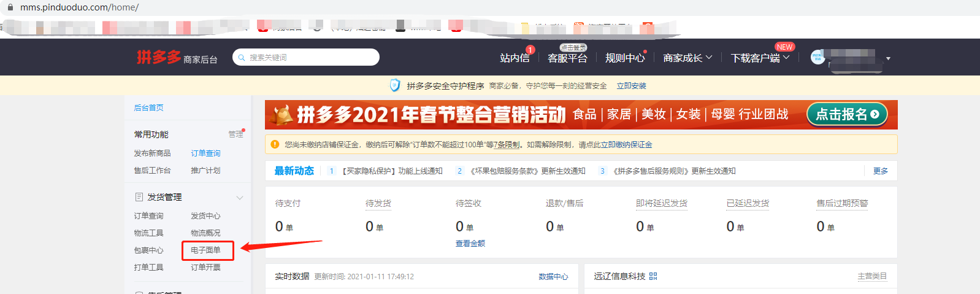Open 订单查询 under 发货管理
Screen dimensions: 980x294
148,215
